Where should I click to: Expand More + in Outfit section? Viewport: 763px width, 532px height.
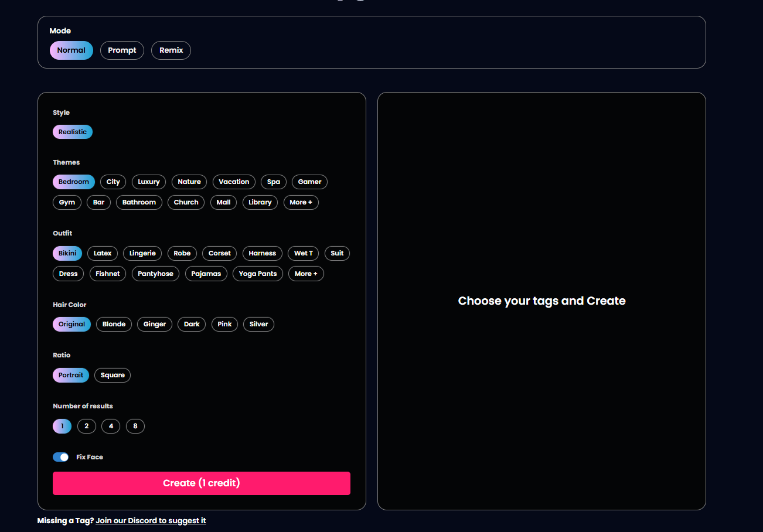306,274
